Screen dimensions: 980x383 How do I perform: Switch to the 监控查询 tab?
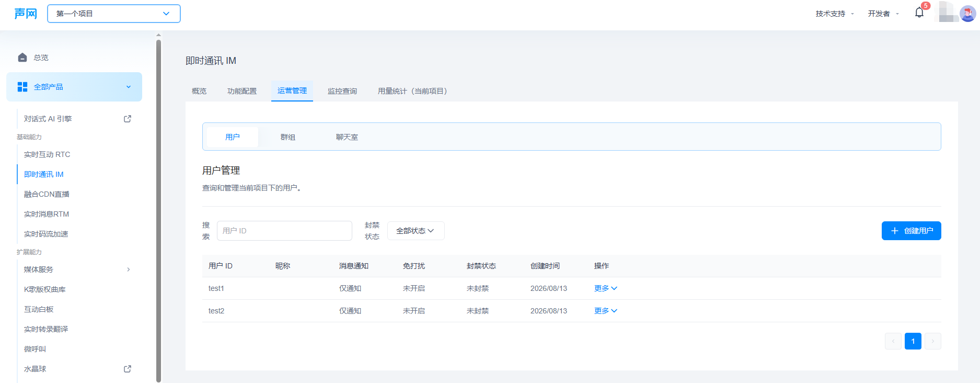pos(342,91)
